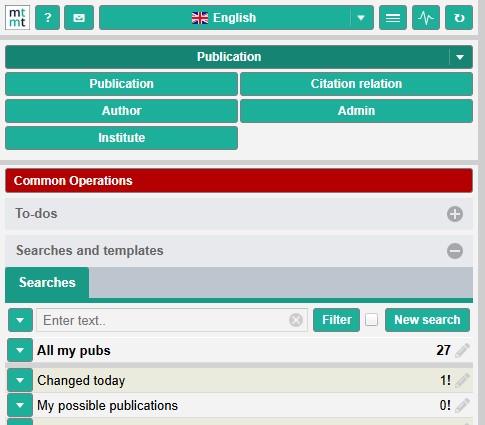Switch to the Searches tab
This screenshot has width=485, height=425.
tap(47, 282)
